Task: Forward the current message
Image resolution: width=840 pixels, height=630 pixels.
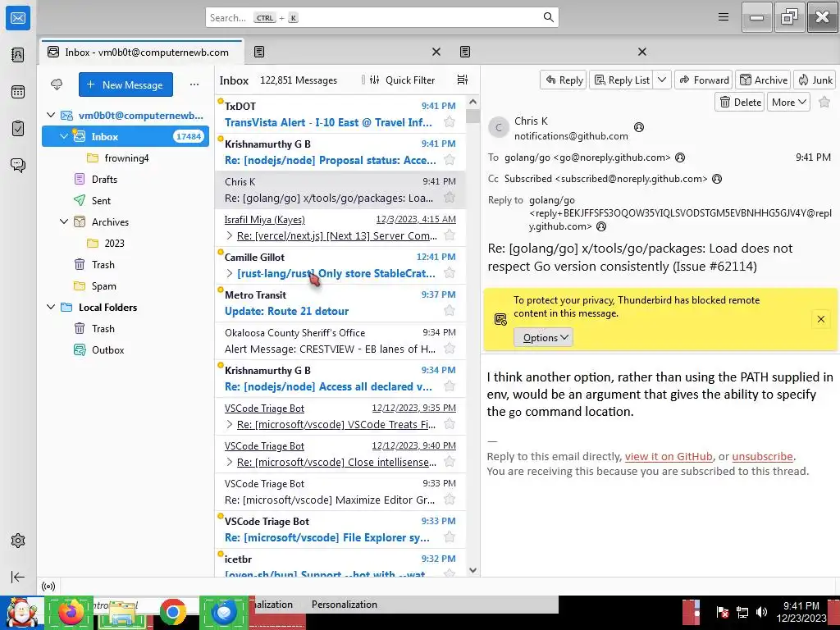Action: pyautogui.click(x=704, y=80)
